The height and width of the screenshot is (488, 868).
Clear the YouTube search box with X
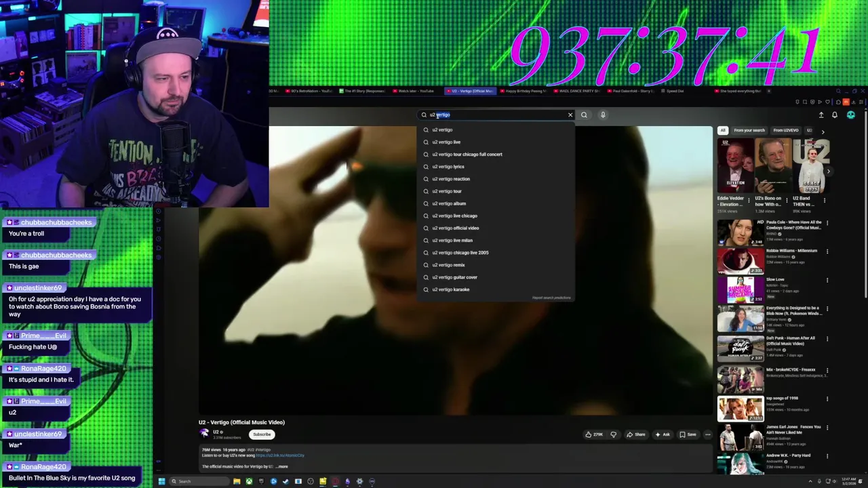(x=570, y=115)
